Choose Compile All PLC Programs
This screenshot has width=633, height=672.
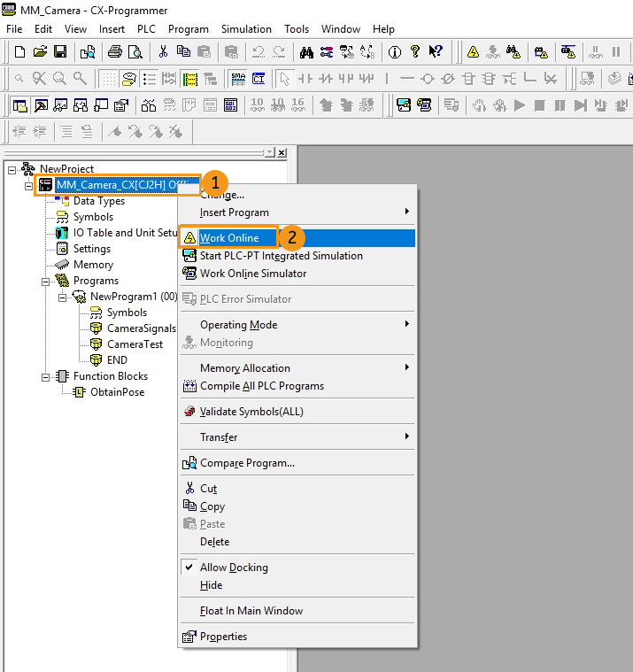[261, 386]
